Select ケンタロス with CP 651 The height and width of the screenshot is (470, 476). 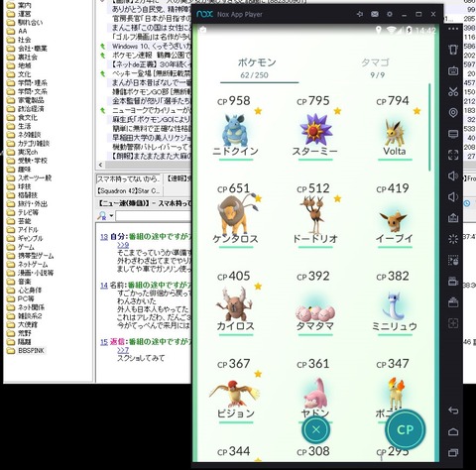[236, 215]
